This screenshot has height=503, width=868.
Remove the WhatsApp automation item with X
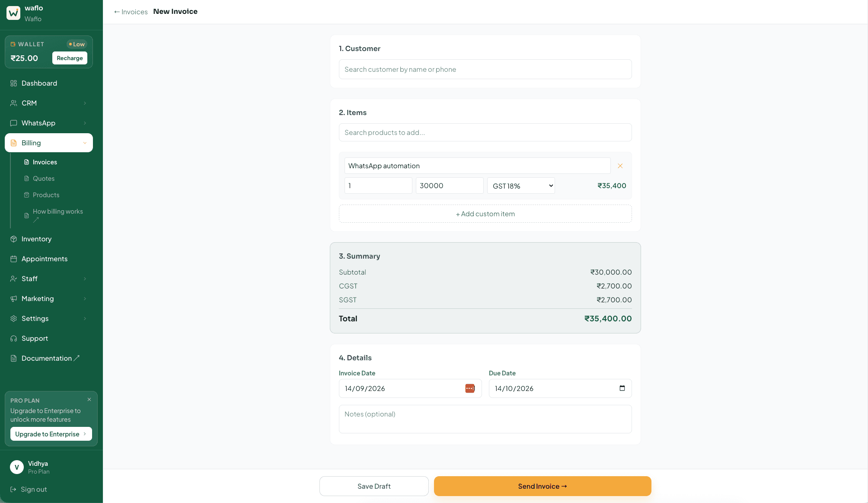click(x=620, y=166)
